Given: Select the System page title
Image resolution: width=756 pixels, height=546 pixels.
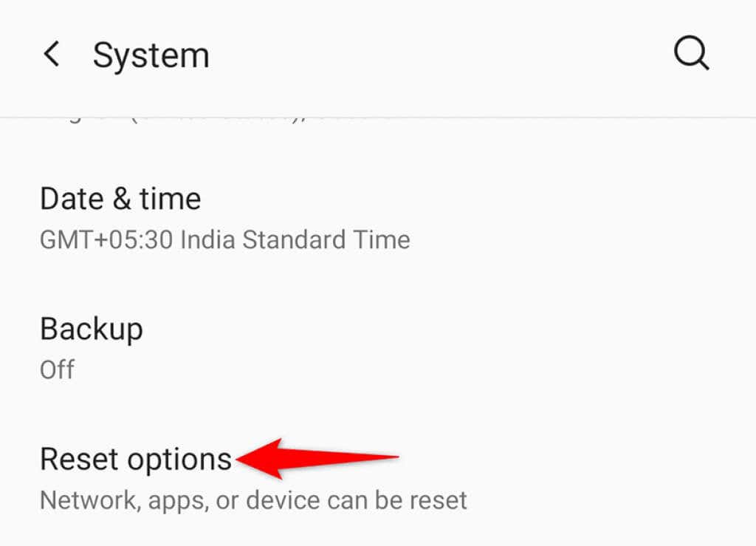Looking at the screenshot, I should [151, 55].
